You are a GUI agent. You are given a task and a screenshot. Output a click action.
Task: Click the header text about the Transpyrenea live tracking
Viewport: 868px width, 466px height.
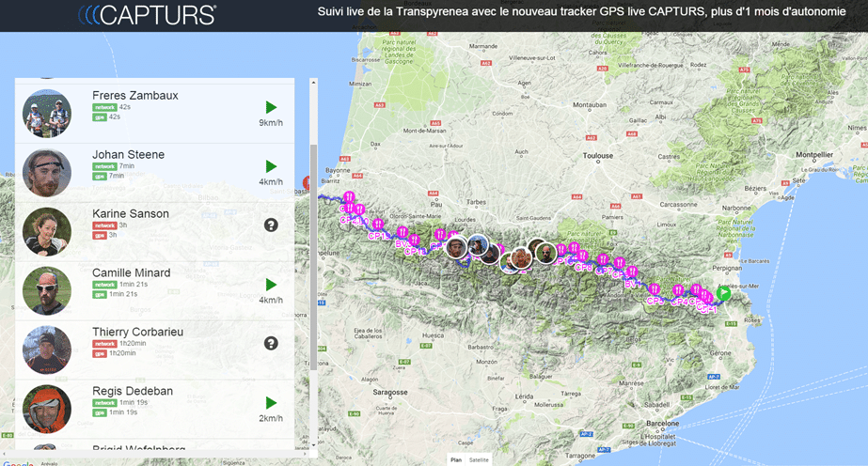[x=581, y=11]
